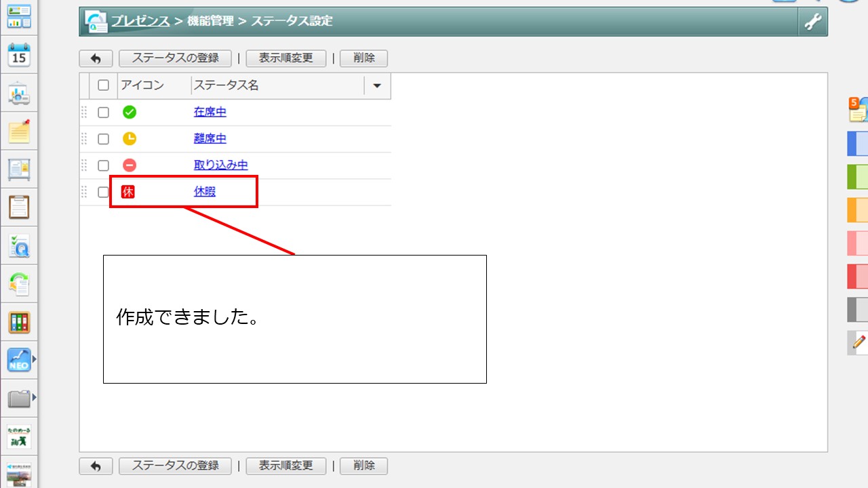Click the back arrow button above the list
The height and width of the screenshot is (488, 868).
tap(96, 58)
